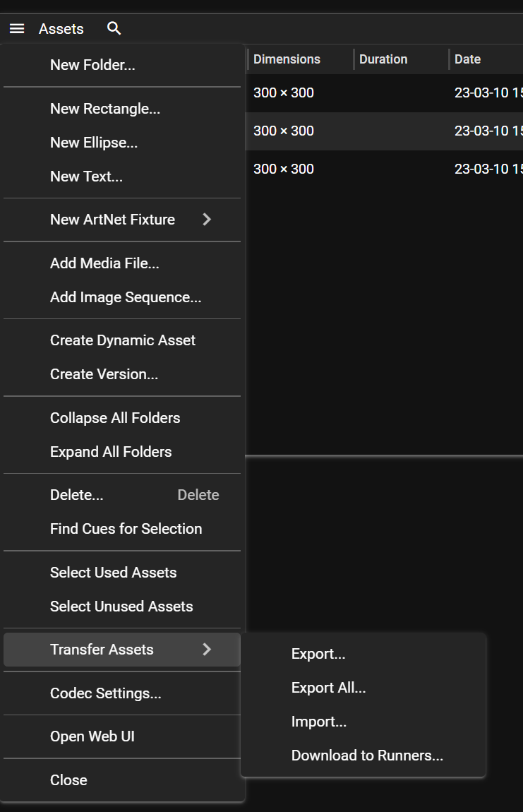Choose Collapse All Folders
Image resolution: width=523 pixels, height=812 pixels.
point(122,418)
